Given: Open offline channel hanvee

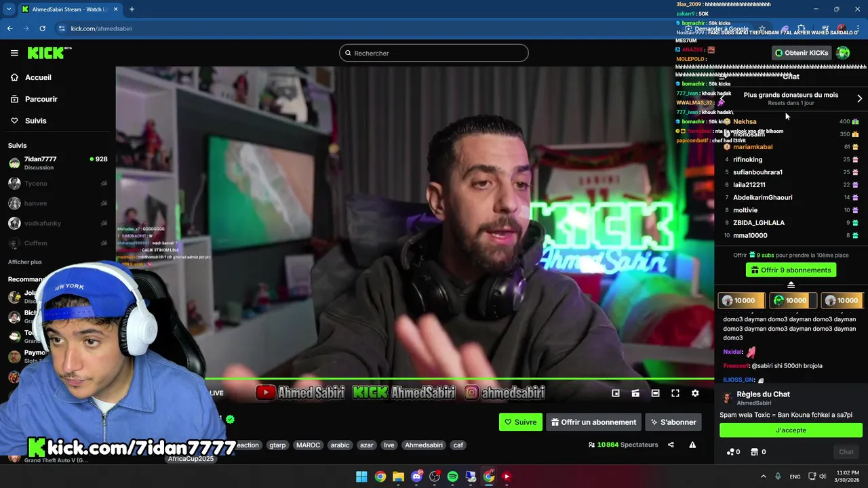Looking at the screenshot, I should 58,203.
